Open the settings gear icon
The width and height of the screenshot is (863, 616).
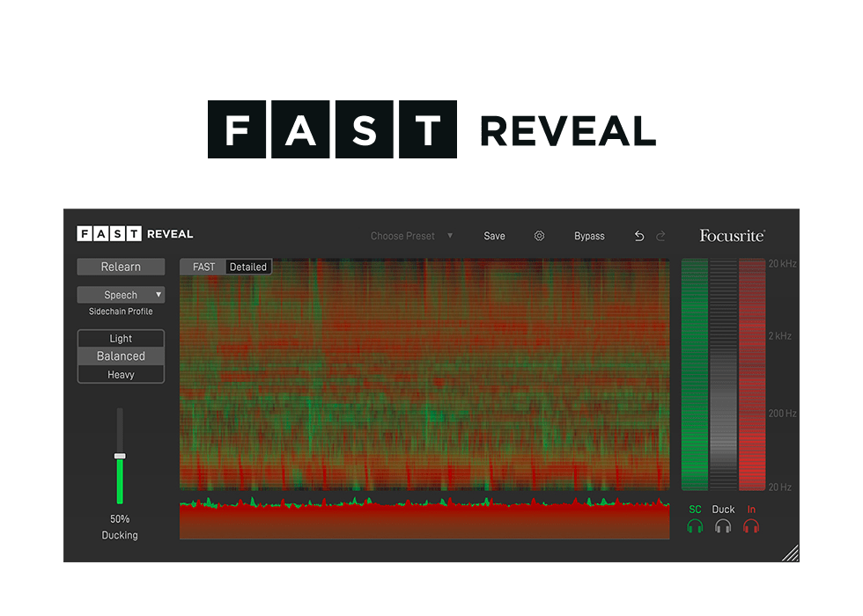click(x=540, y=236)
